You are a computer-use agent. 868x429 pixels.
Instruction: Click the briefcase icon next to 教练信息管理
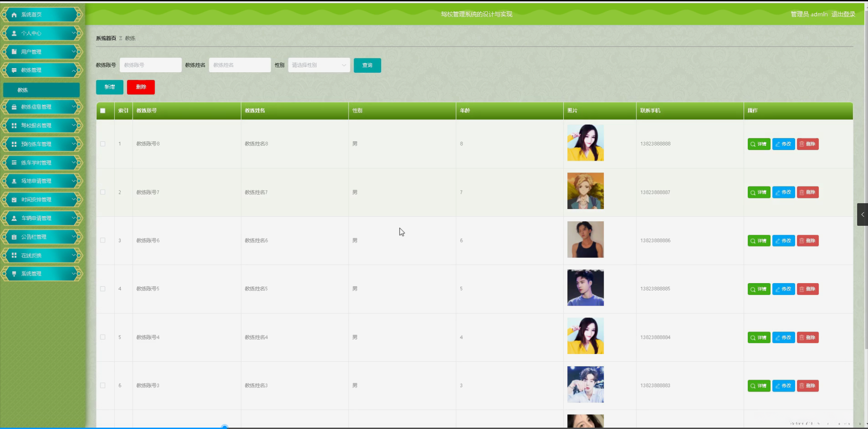14,107
